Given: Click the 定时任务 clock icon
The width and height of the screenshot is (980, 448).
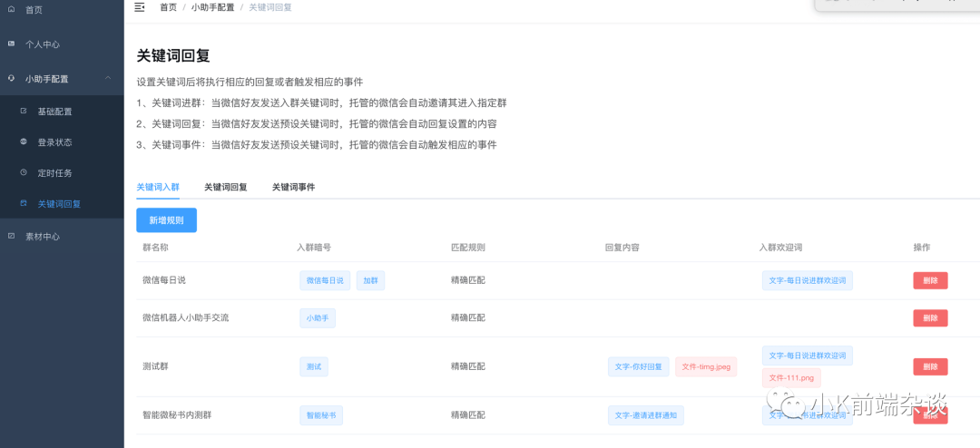Looking at the screenshot, I should pyautogui.click(x=24, y=172).
